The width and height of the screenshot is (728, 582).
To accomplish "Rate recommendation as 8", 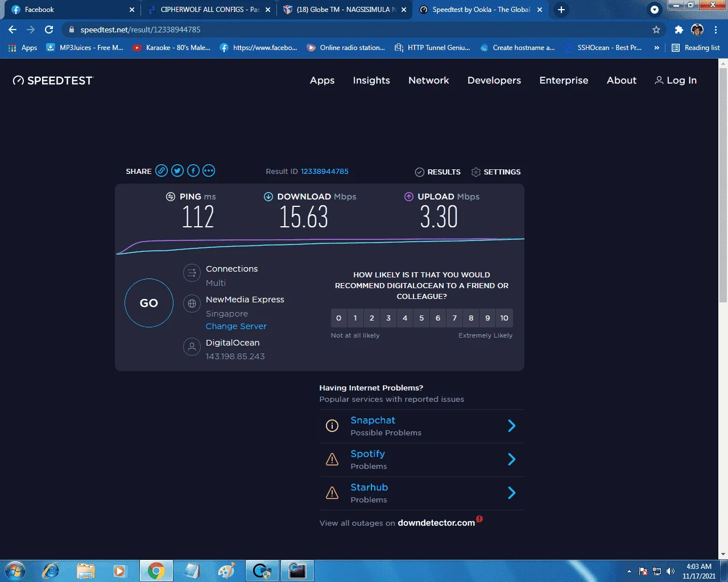I will 471,318.
